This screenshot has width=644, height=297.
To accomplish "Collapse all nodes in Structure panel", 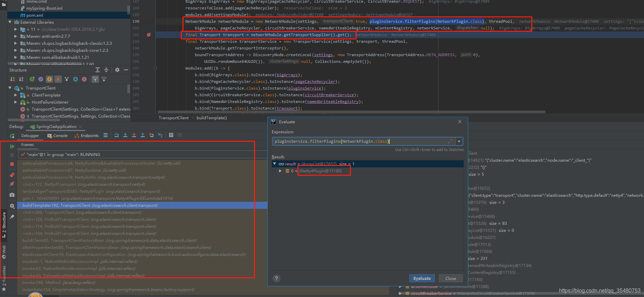I will point(106,70).
